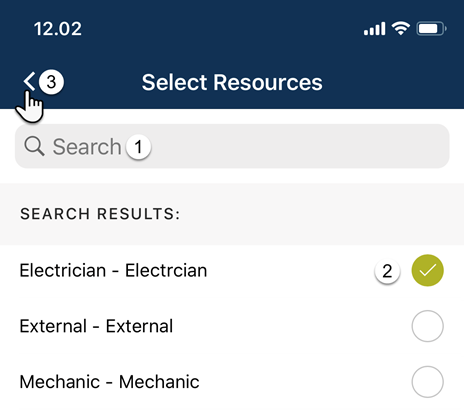Click the cellular signal bars icon
This screenshot has height=412, width=464.
[375, 29]
